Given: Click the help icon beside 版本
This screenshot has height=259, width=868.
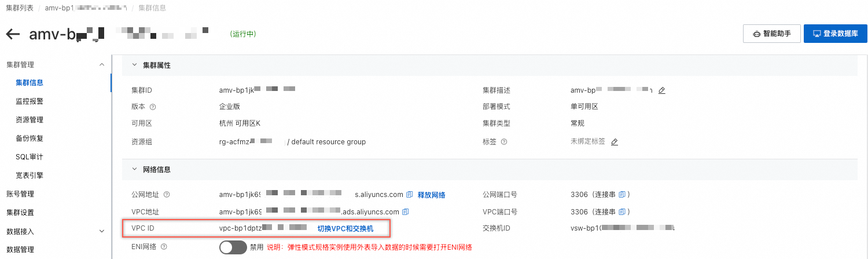Looking at the screenshot, I should pyautogui.click(x=153, y=107).
